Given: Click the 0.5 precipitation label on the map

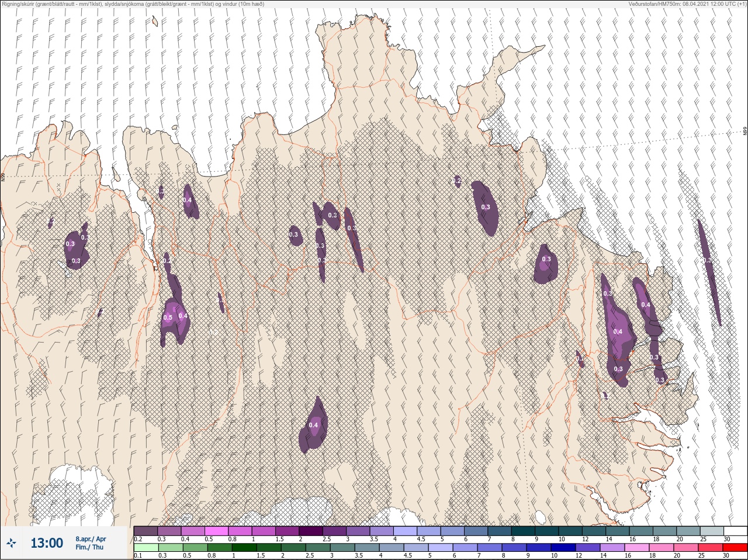Looking at the screenshot, I should coord(168,318).
